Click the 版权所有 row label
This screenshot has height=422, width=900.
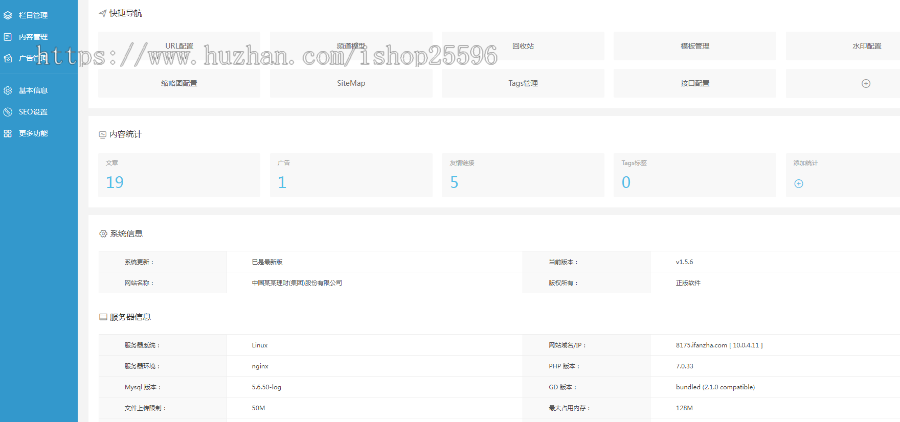562,283
